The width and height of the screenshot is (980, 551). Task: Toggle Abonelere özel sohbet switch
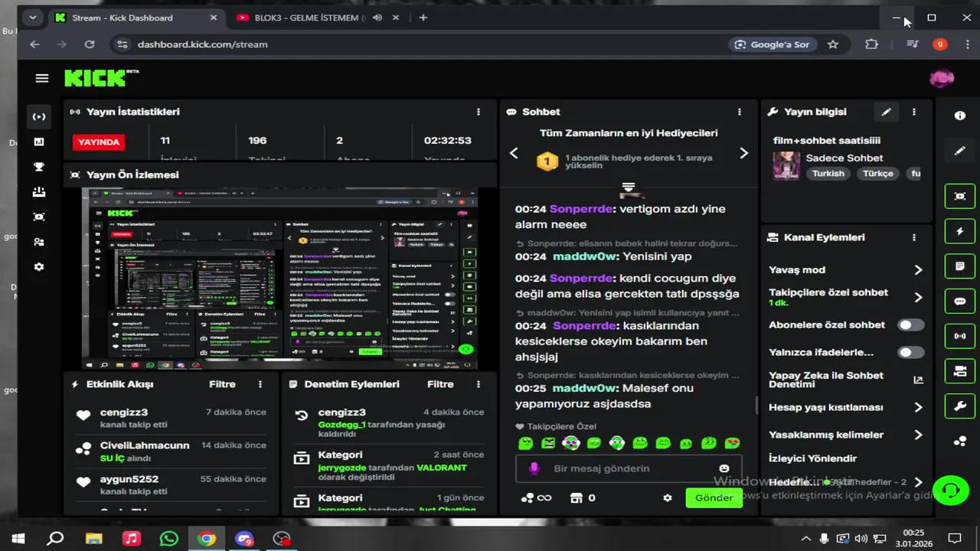(x=910, y=324)
